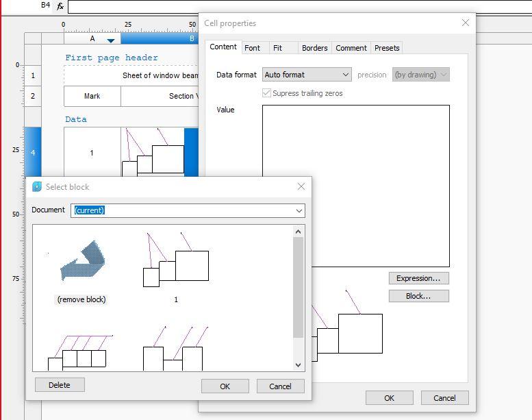The image size is (532, 420).
Task: Click inside the Value text area
Action: [x=355, y=185]
